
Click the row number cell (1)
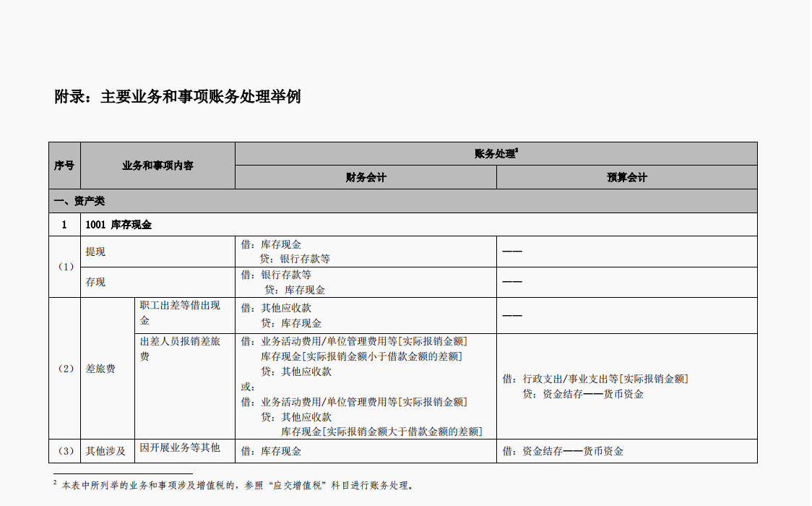pyautogui.click(x=64, y=267)
